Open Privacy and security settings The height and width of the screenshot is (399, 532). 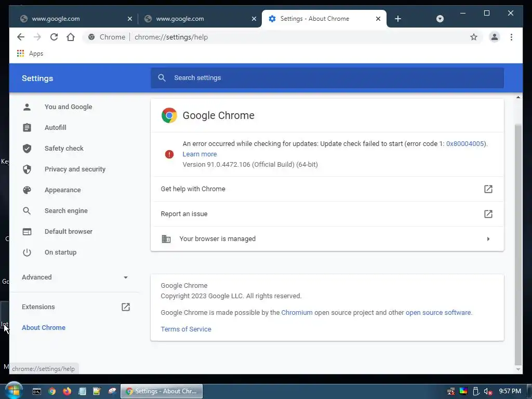pyautogui.click(x=75, y=169)
